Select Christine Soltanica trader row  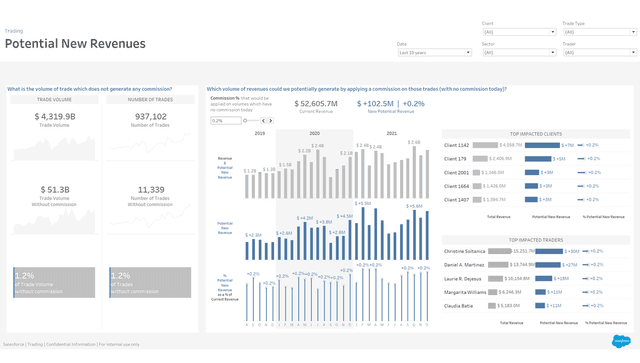coord(536,251)
